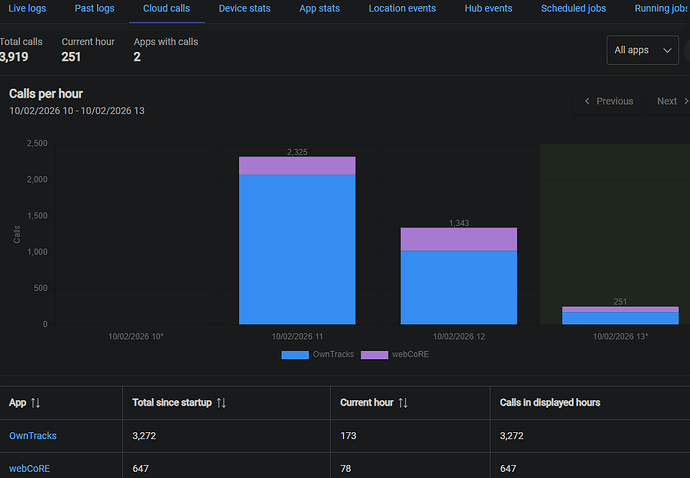Click the OwnTracks legend label
The width and height of the screenshot is (690, 478).
[x=333, y=354]
